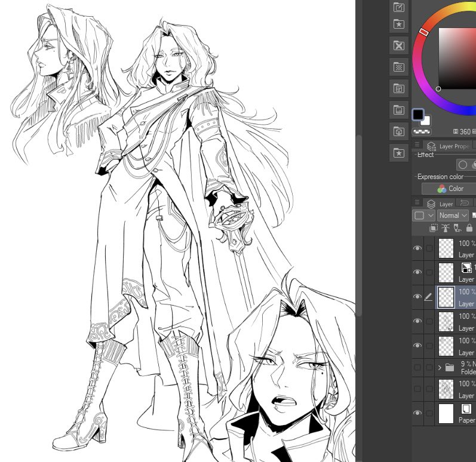
Task: Open the material folder marked with an X
Action: pos(398,46)
